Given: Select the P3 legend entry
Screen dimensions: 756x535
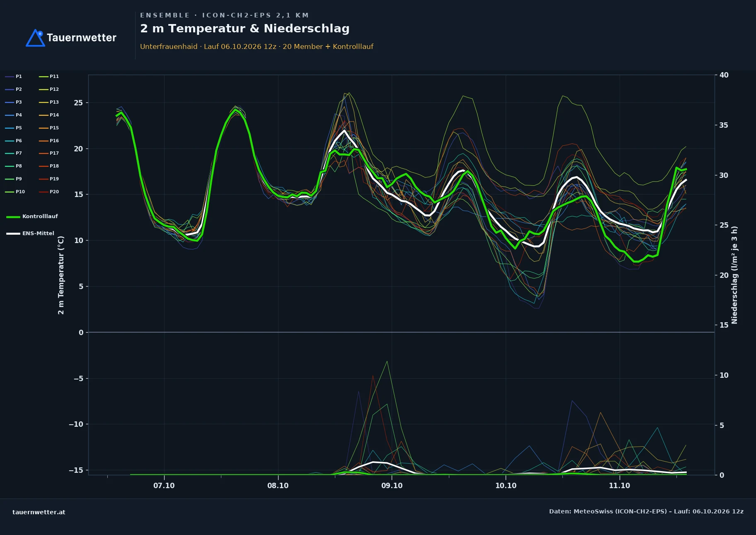Looking at the screenshot, I should pyautogui.click(x=14, y=102).
